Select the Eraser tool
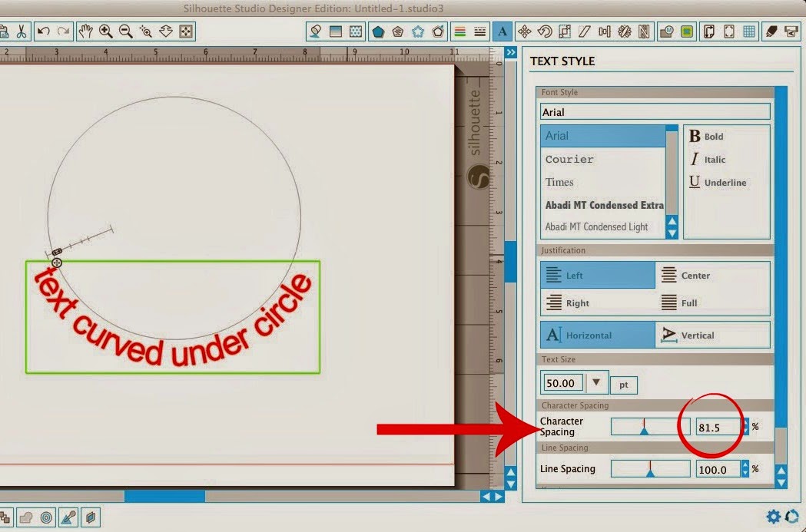The width and height of the screenshot is (806, 532). pyautogui.click(x=772, y=31)
